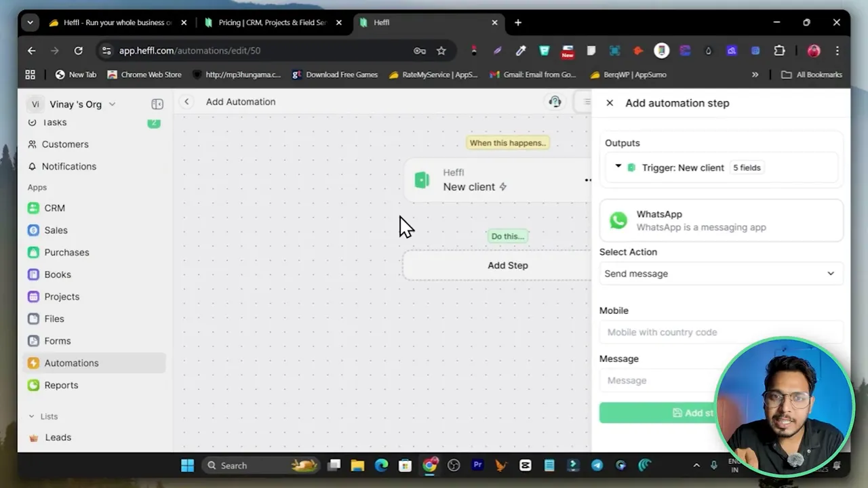This screenshot has width=868, height=488.
Task: Select the WhatsApp messaging app
Action: (x=721, y=220)
